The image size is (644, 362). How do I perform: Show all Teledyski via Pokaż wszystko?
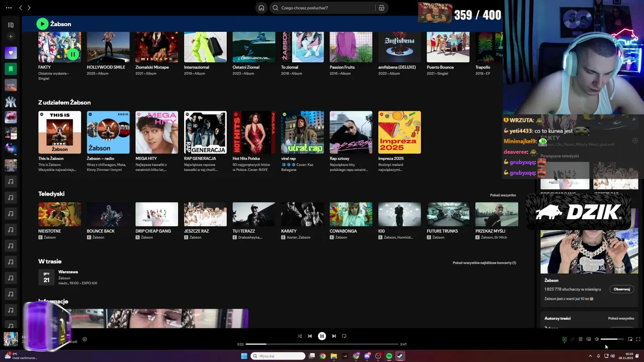(x=503, y=195)
